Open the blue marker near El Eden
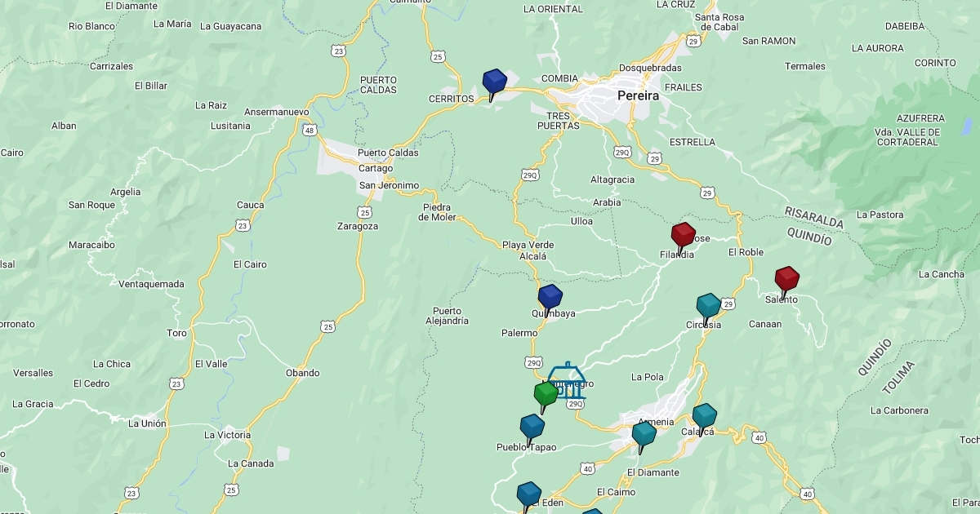 (x=528, y=496)
